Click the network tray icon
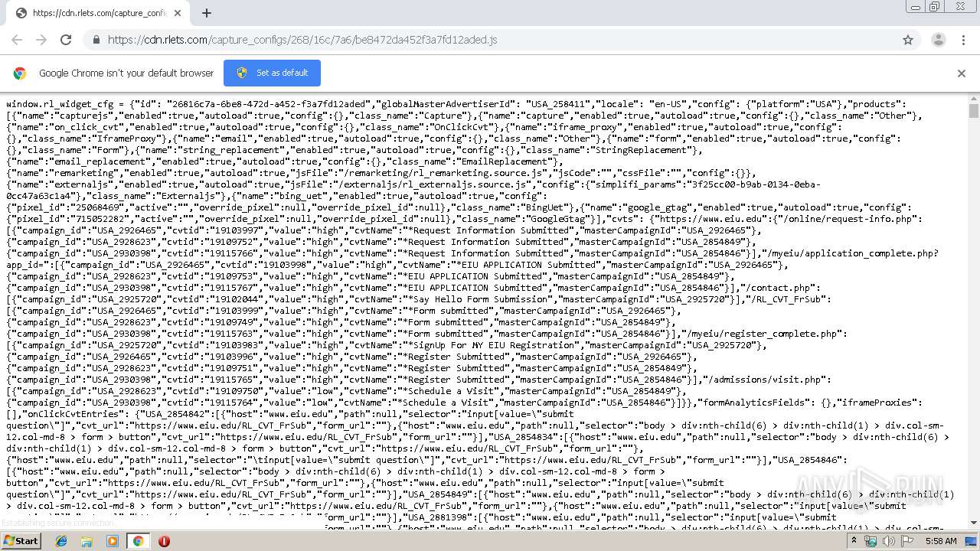The image size is (980, 551). [871, 541]
